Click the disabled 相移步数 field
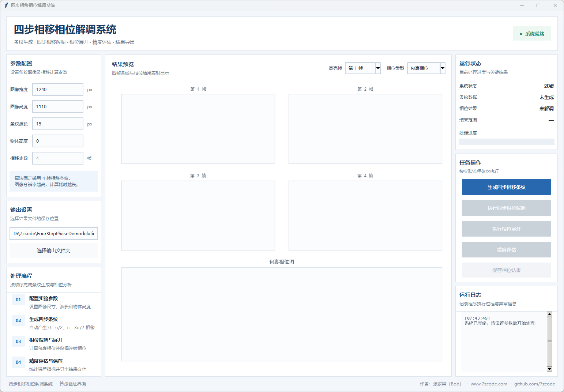This screenshot has height=392, width=564. click(58, 158)
